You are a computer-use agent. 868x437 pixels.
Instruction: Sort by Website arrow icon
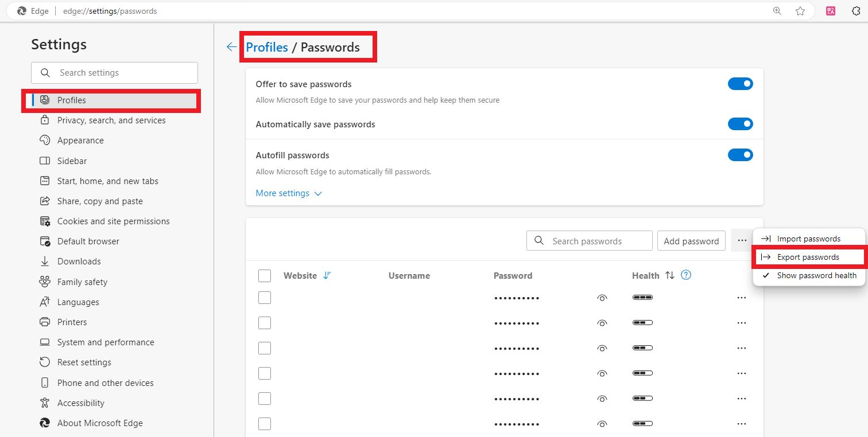pos(327,275)
